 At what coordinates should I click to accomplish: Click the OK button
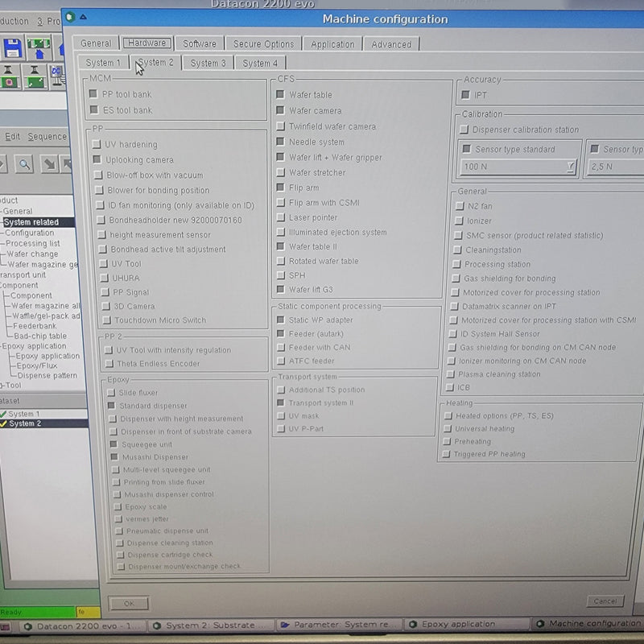coord(129,603)
